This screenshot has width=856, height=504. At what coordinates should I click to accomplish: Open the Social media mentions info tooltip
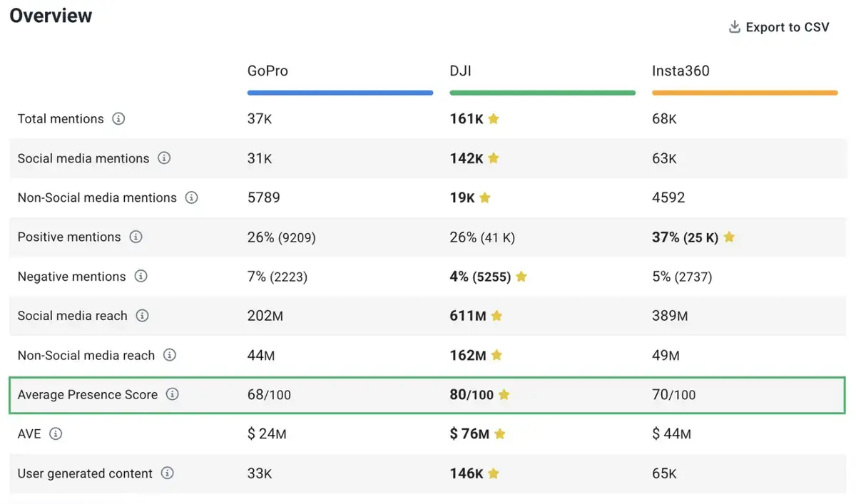[164, 158]
